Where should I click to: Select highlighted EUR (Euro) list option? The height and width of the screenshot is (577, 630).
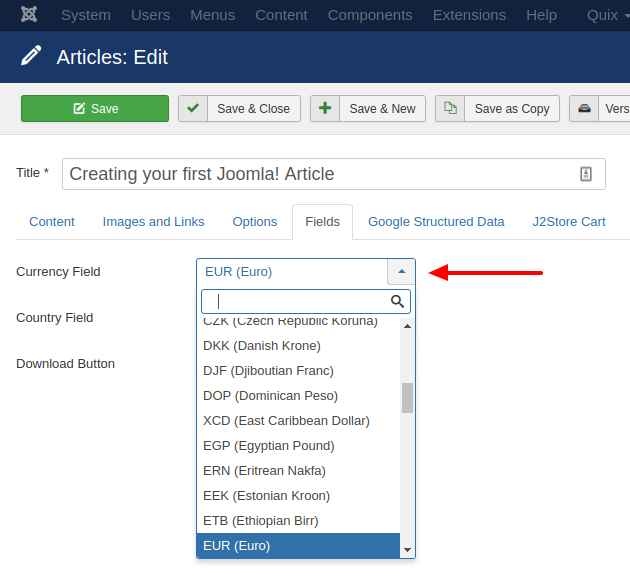[x=298, y=546]
